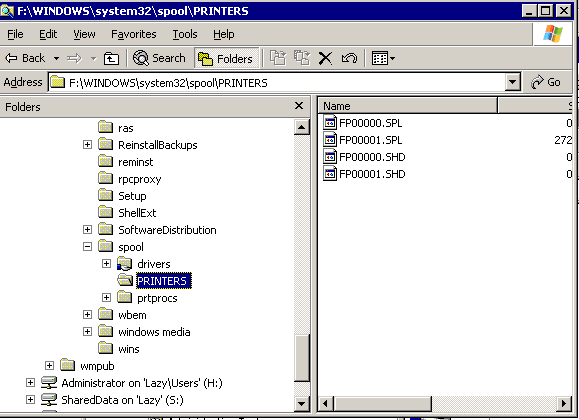Click the SharedData network drive icon
Screen dimensions: 579x420
pyautogui.click(x=49, y=399)
